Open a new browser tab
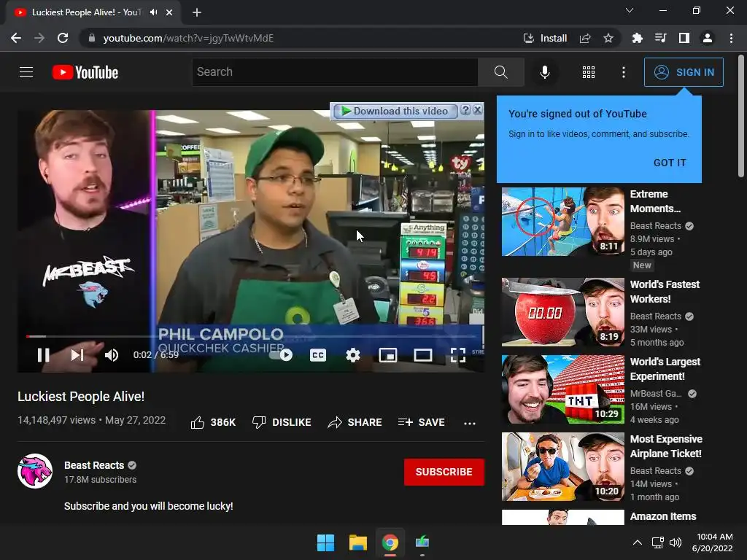747x560 pixels. coord(197,12)
